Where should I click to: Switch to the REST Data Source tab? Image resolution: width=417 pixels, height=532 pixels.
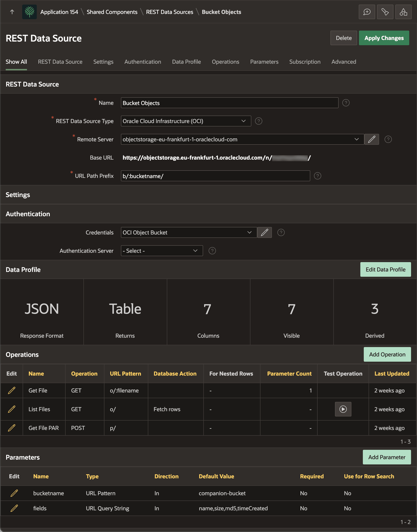click(60, 62)
